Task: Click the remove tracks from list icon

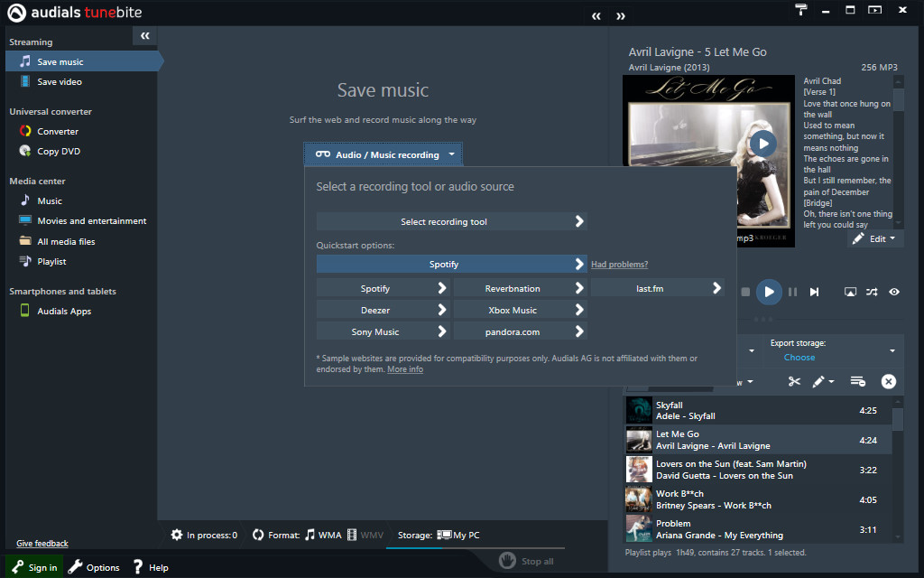Action: click(857, 381)
